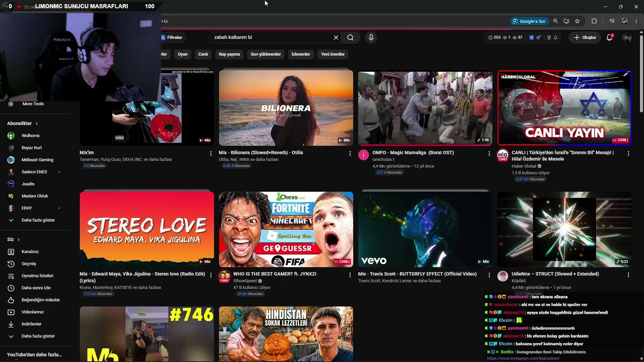Open options menu for WHO IS THE BEST GAMER

(350, 275)
